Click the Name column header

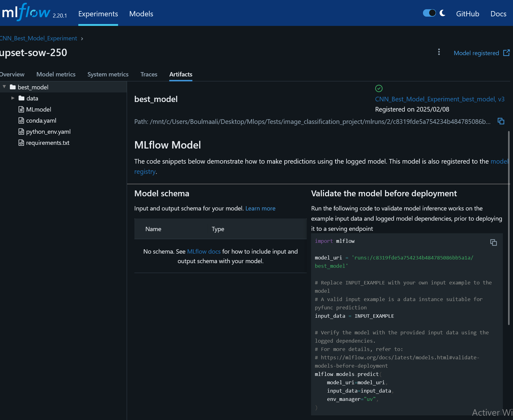point(153,229)
